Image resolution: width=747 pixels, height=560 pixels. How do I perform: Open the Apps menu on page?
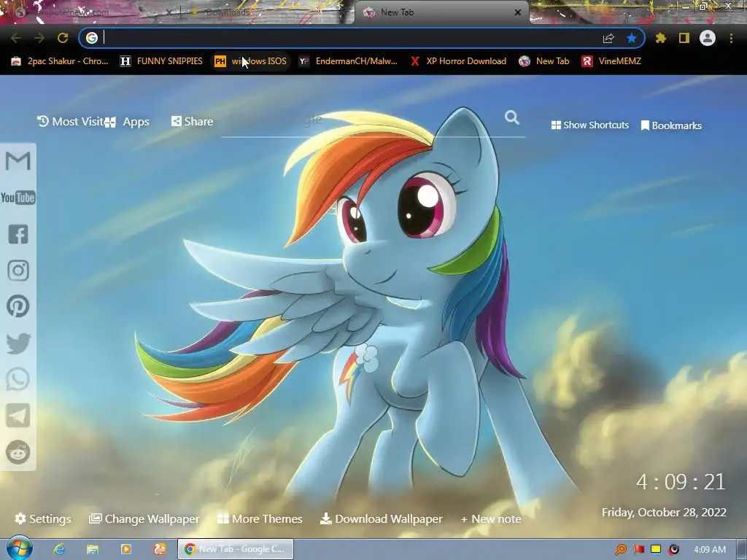pyautogui.click(x=128, y=122)
